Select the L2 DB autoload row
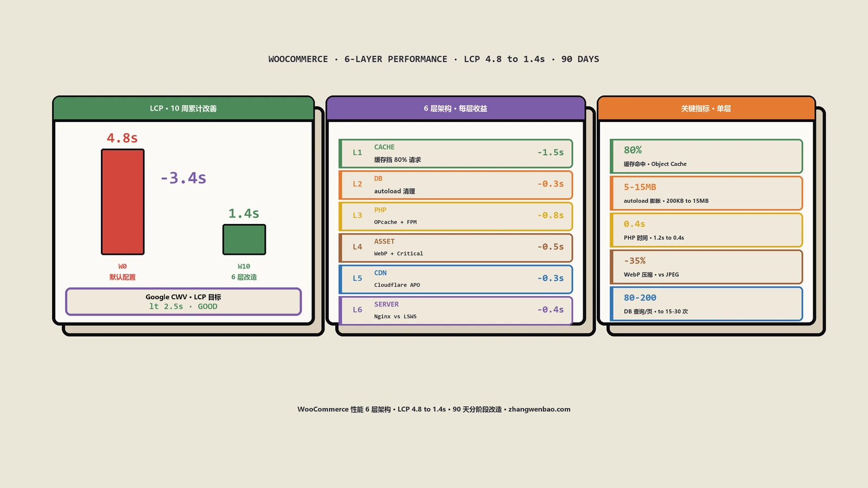This screenshot has width=868, height=488. [456, 185]
